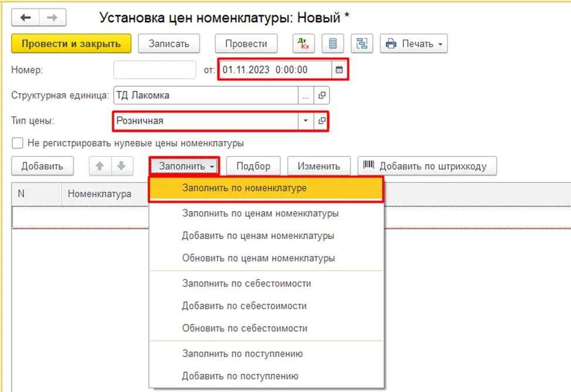Open the Розничная price type card
571x392 pixels.
point(321,121)
